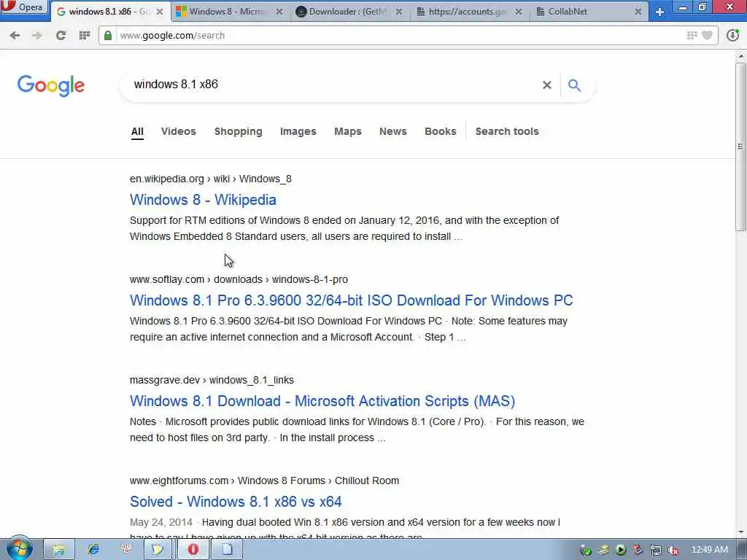Switch to News results
This screenshot has height=560, width=747.
[393, 131]
